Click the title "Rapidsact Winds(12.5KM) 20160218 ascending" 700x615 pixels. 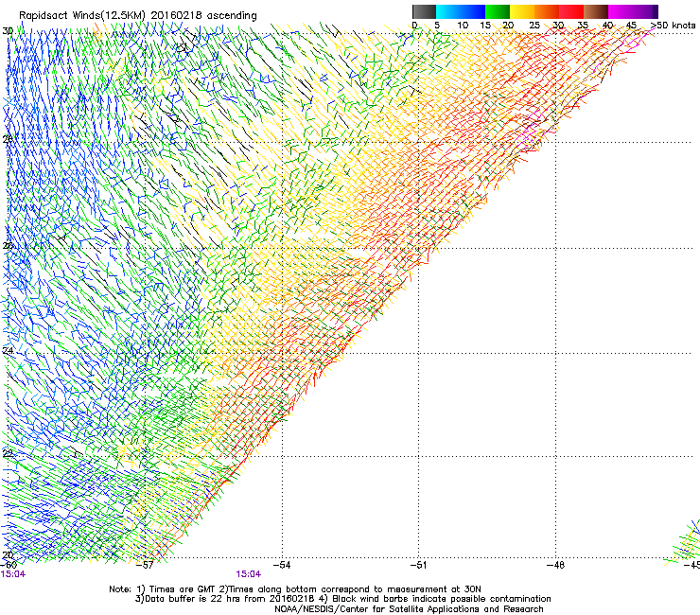click(138, 15)
